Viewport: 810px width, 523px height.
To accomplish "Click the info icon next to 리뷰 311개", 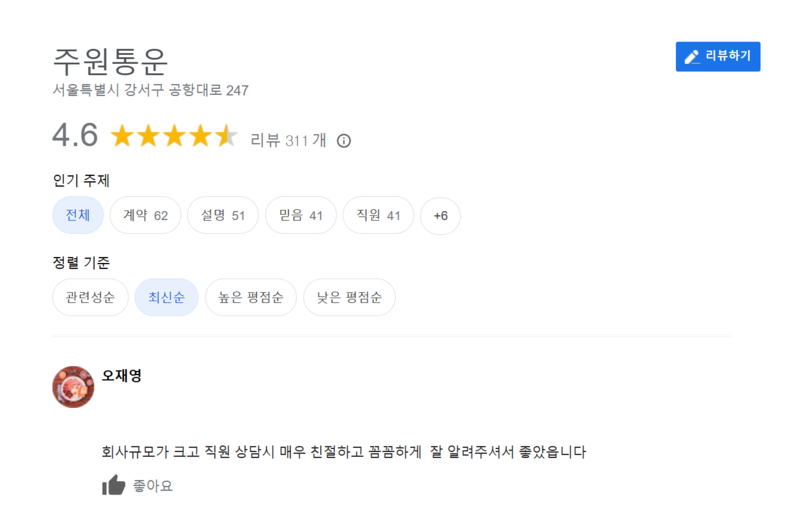I will point(344,141).
